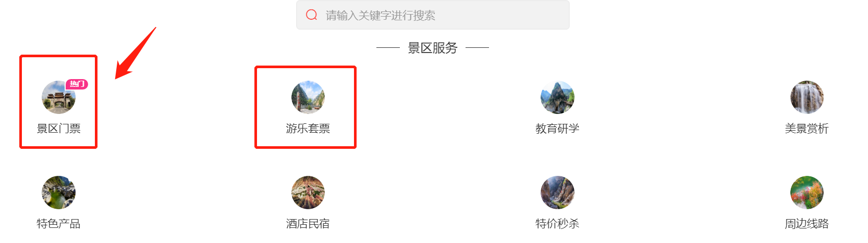The width and height of the screenshot is (868, 243).
Task: Choose the 酒店民宿 round icon
Action: point(308,193)
